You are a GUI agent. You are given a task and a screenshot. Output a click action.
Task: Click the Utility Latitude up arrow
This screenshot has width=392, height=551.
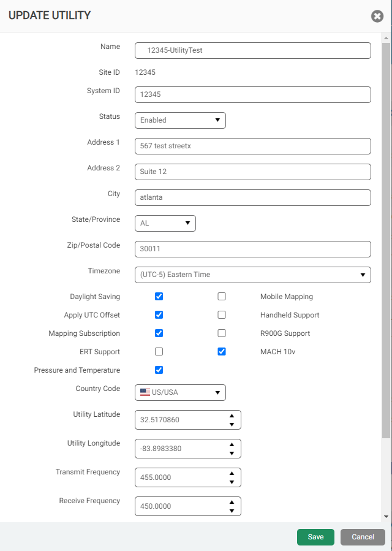coord(232,416)
